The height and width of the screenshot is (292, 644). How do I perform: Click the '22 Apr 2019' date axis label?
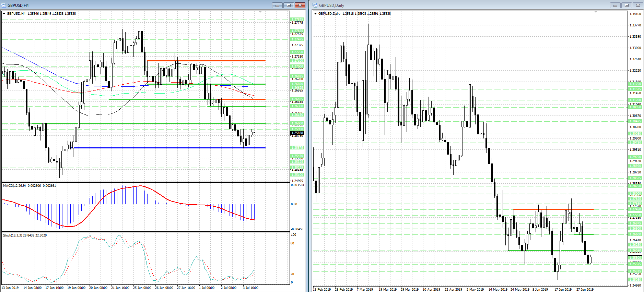pos(453,290)
